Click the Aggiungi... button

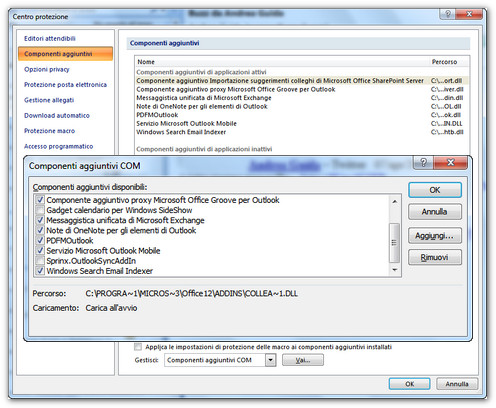coord(435,236)
